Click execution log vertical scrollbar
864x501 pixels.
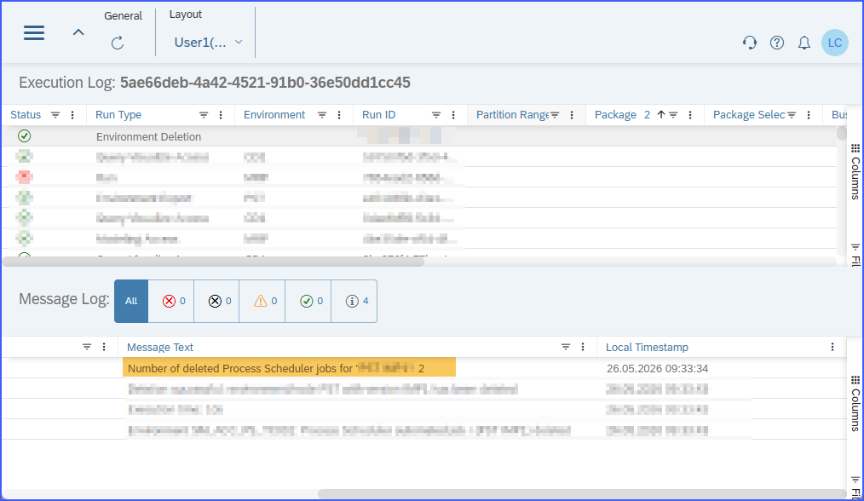841,133
